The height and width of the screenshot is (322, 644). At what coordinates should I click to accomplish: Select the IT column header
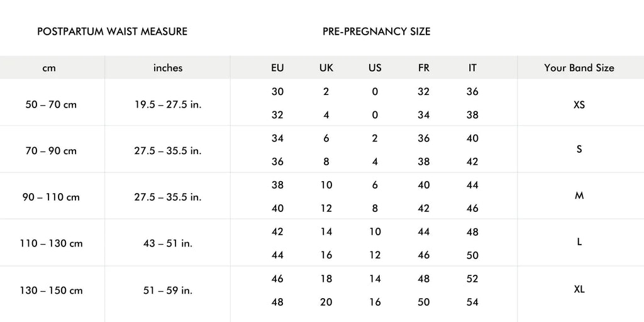[x=472, y=68]
